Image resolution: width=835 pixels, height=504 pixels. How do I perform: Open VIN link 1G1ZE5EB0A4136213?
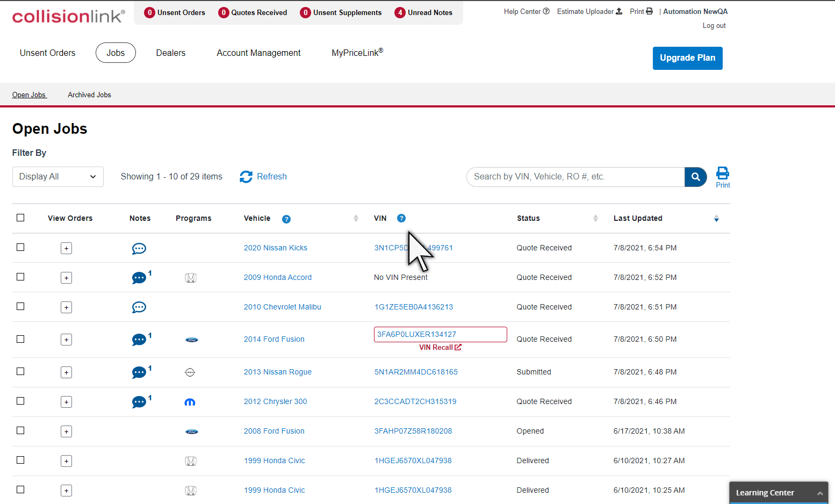pos(414,307)
